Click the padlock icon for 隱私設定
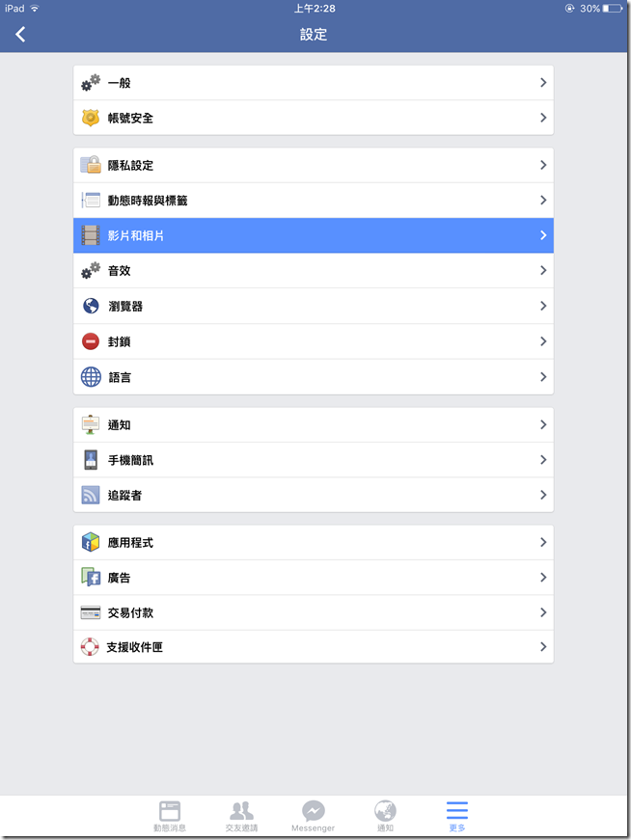Viewport: 631px width, 840px height. tap(91, 165)
